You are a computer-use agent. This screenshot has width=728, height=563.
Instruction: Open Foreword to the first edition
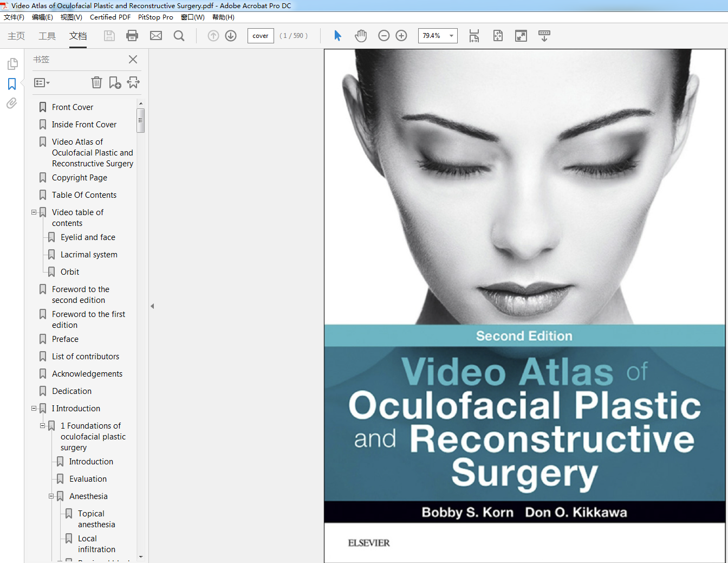click(88, 320)
